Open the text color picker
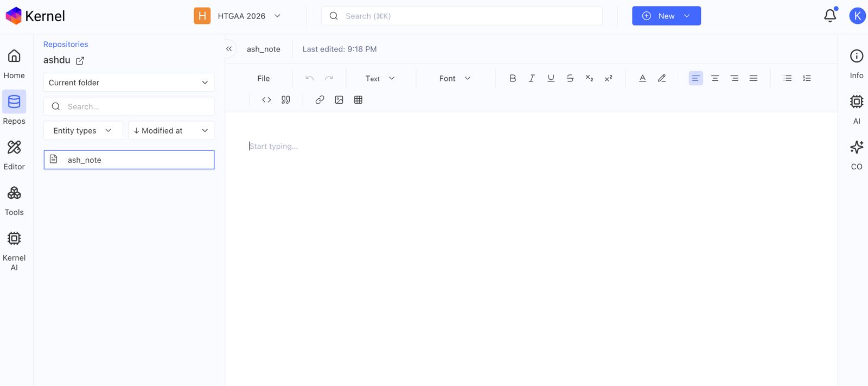This screenshot has width=868, height=386. pyautogui.click(x=642, y=78)
